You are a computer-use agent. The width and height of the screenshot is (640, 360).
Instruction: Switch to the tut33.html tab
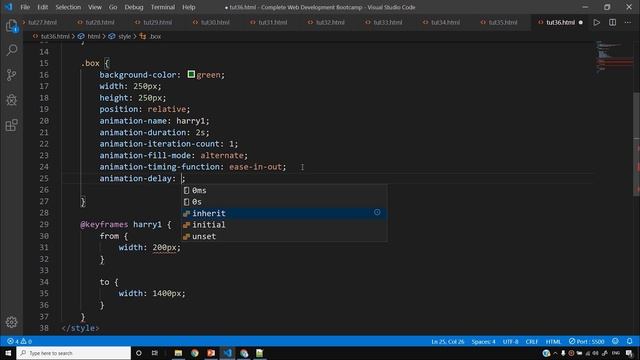pyautogui.click(x=388, y=22)
